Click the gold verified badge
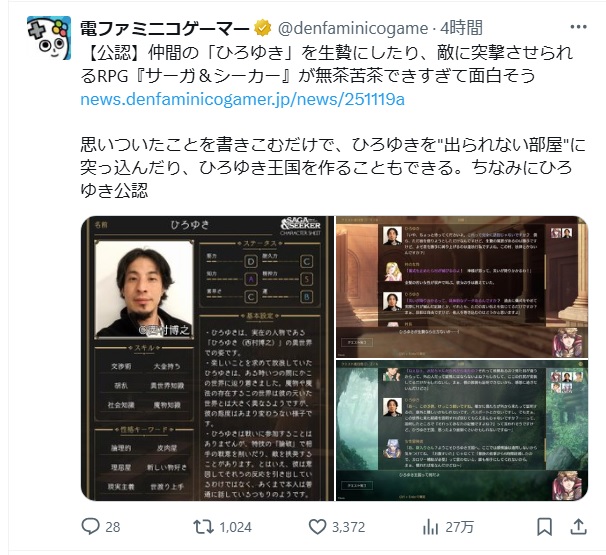 coord(262,28)
